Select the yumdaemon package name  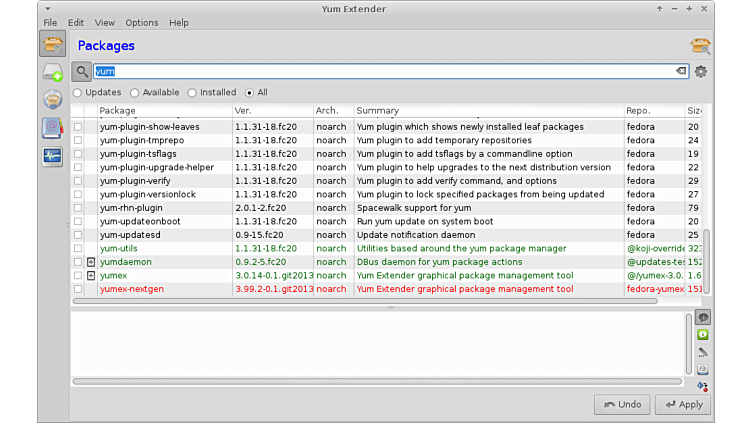point(126,262)
